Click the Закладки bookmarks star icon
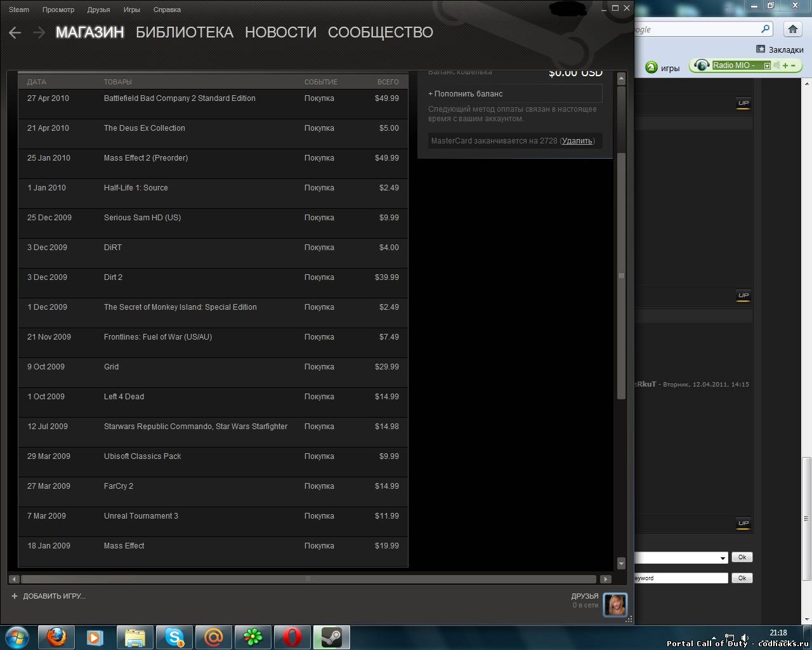Screen dimensions: 812x650 pyautogui.click(x=761, y=49)
